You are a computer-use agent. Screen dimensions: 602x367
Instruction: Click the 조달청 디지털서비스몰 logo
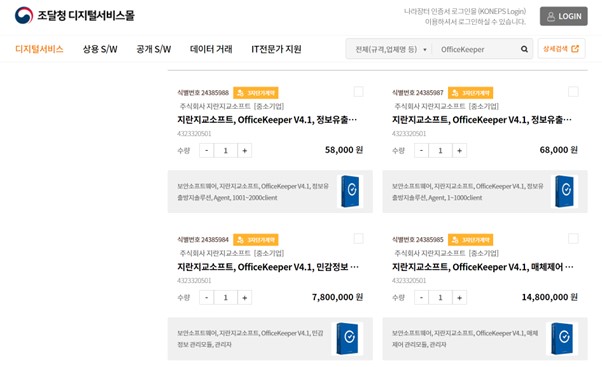pyautogui.click(x=75, y=15)
